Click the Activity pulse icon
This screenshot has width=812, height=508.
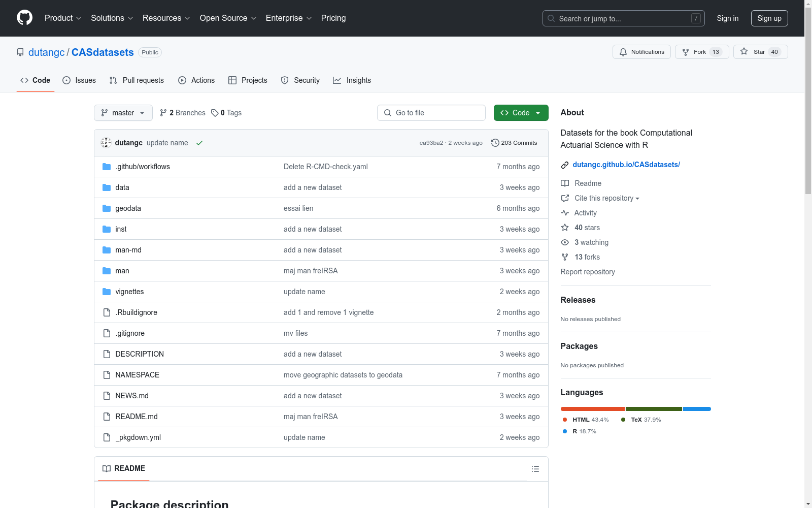(565, 213)
